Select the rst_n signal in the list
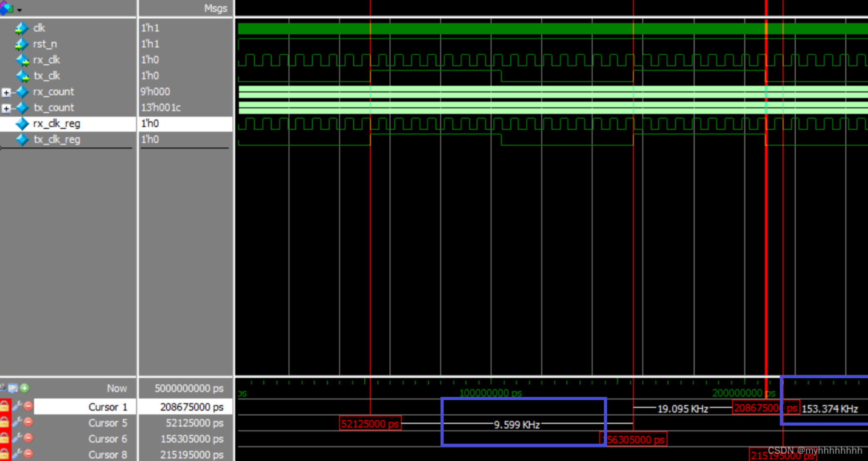 click(x=45, y=44)
